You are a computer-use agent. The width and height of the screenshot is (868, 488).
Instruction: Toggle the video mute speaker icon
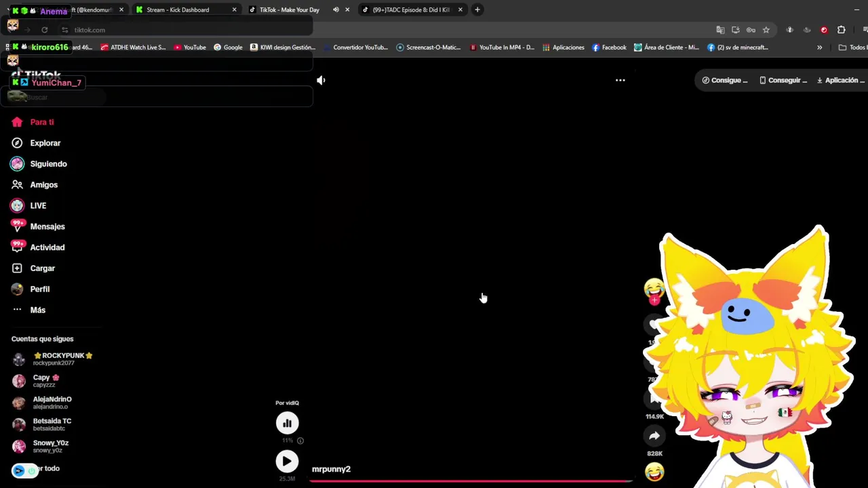pos(321,80)
